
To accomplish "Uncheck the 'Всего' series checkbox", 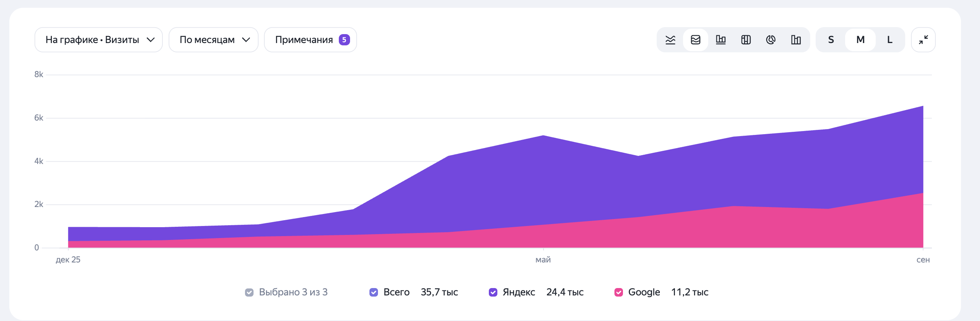I will point(374,292).
